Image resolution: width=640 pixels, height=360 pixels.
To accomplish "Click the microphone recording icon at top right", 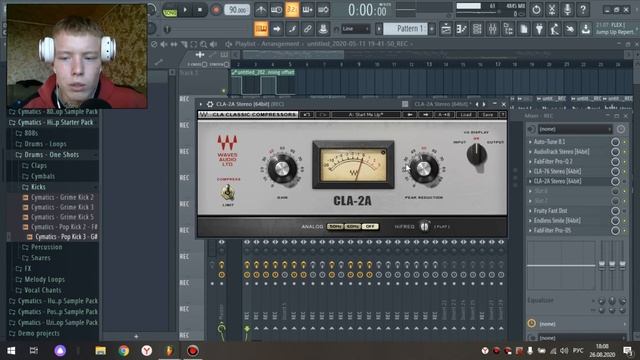I will pos(567,9).
